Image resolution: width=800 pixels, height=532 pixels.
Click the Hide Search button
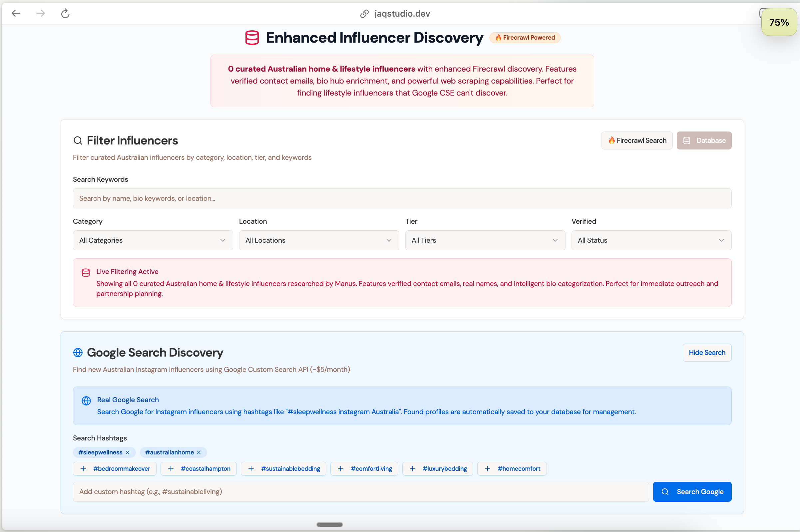point(707,353)
